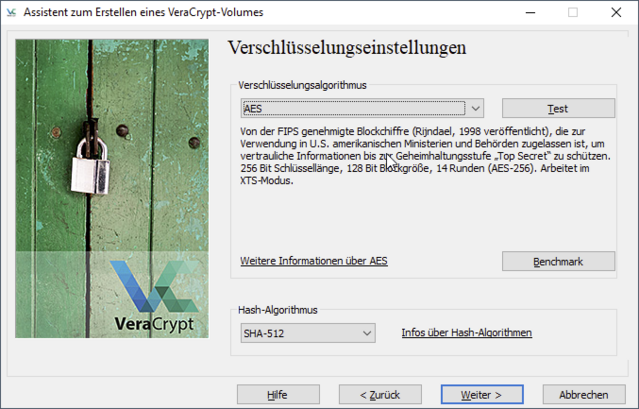Click the VeraCrypt icon in the title bar
Image resolution: width=639 pixels, height=409 pixels.
[x=11, y=13]
